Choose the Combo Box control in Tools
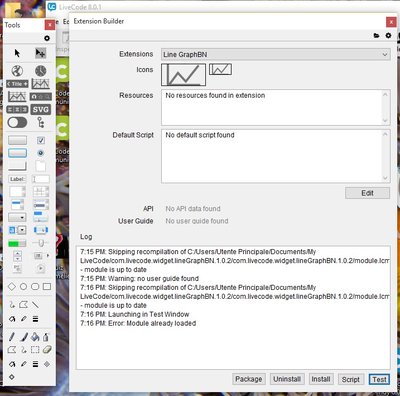Viewport: 400px width, 396px height. click(17, 230)
